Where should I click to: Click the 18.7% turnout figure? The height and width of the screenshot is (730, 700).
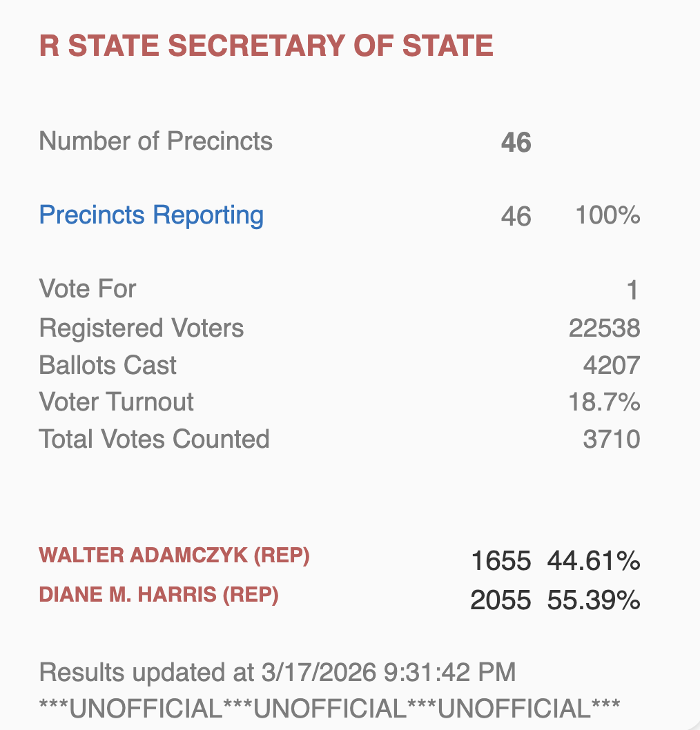tap(604, 402)
